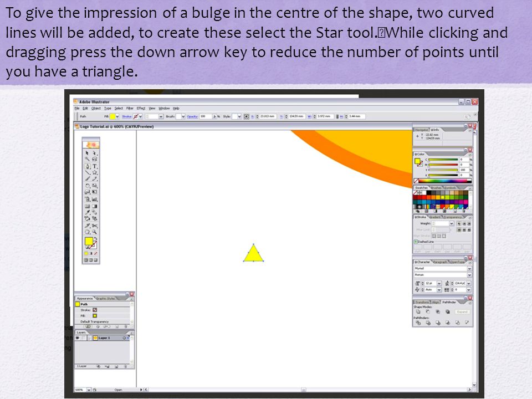Viewport: 532px width, 399px height.
Task: Select the Free Transform tool
Action: tap(95, 192)
